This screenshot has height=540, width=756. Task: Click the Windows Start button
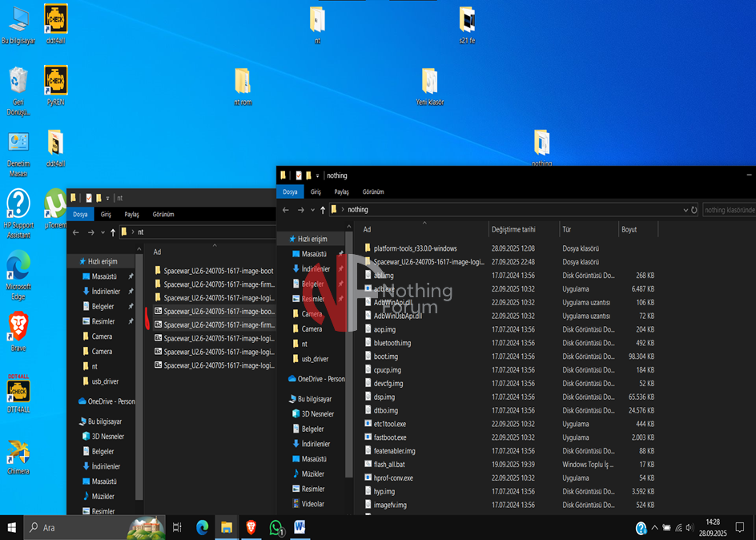point(11,527)
